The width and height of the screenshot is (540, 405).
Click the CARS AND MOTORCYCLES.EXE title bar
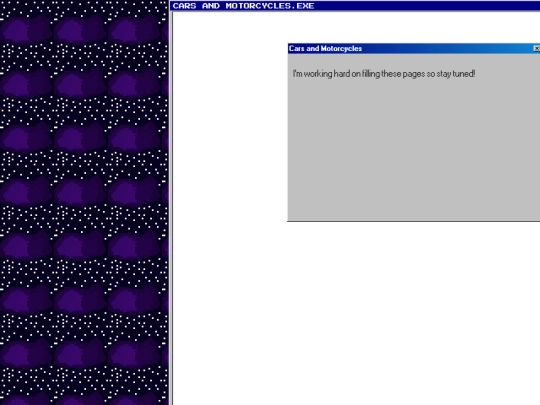(x=355, y=6)
